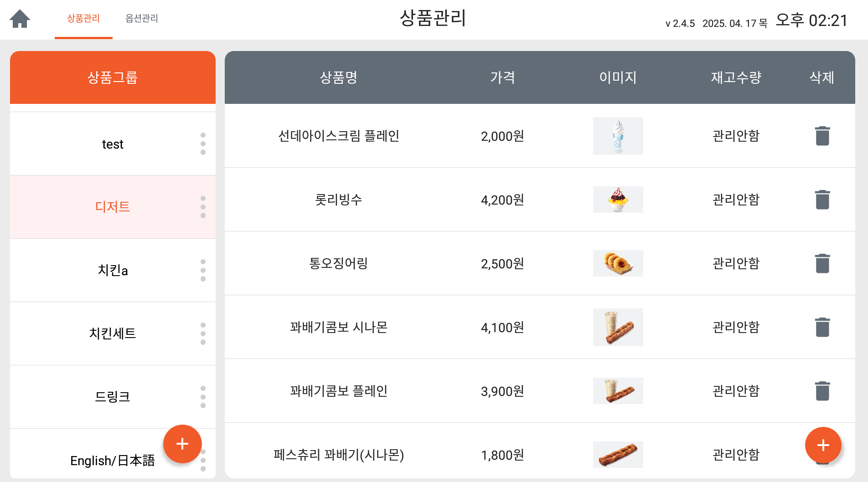Add a new product group plus button

pos(182,444)
